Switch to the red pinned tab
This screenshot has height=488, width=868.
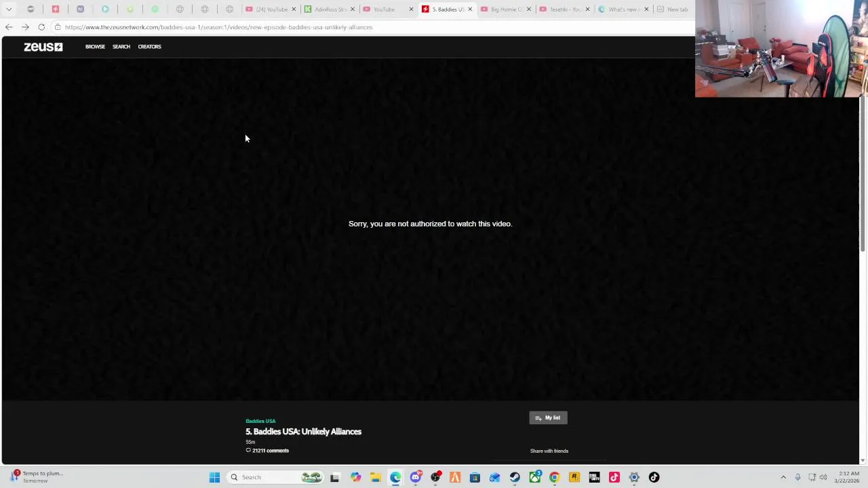coord(56,9)
